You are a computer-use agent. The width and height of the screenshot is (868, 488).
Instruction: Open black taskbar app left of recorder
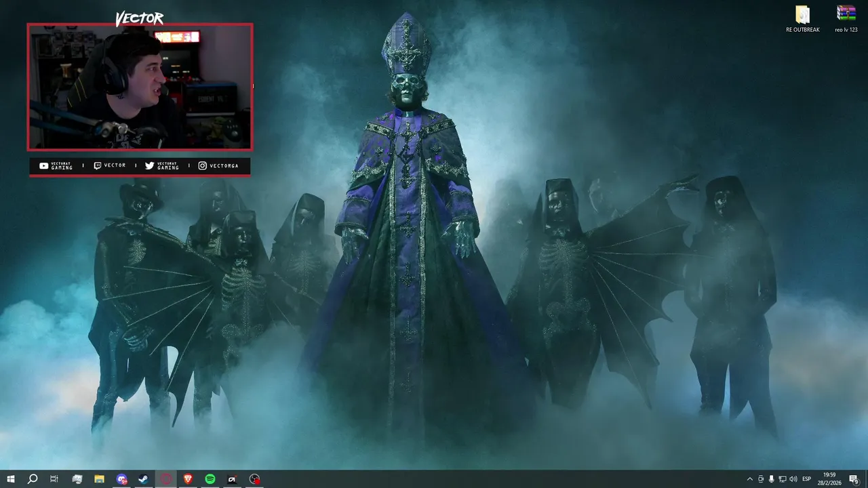pyautogui.click(x=232, y=479)
